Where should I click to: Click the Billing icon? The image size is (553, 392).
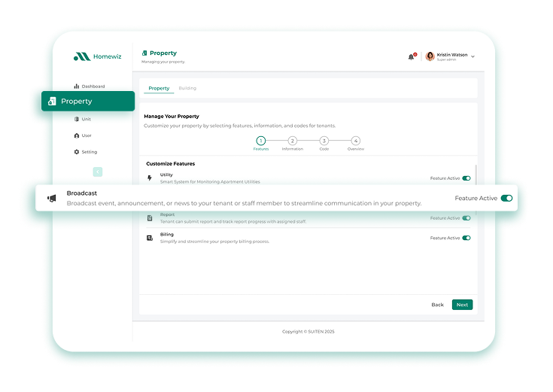click(150, 239)
